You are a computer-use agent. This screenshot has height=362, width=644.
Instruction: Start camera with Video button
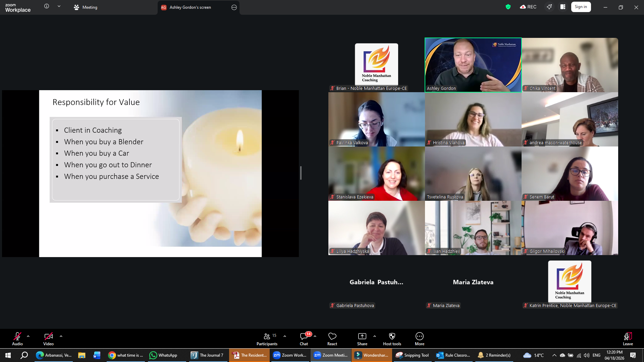click(x=48, y=338)
